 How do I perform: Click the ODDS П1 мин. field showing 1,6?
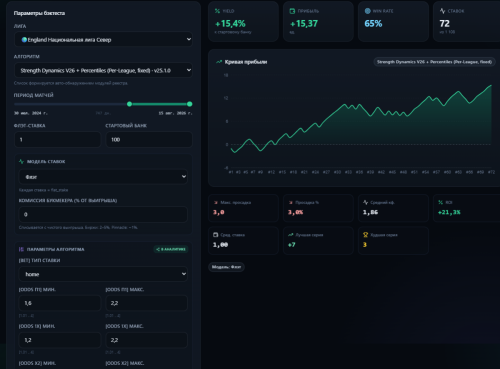[60, 303]
